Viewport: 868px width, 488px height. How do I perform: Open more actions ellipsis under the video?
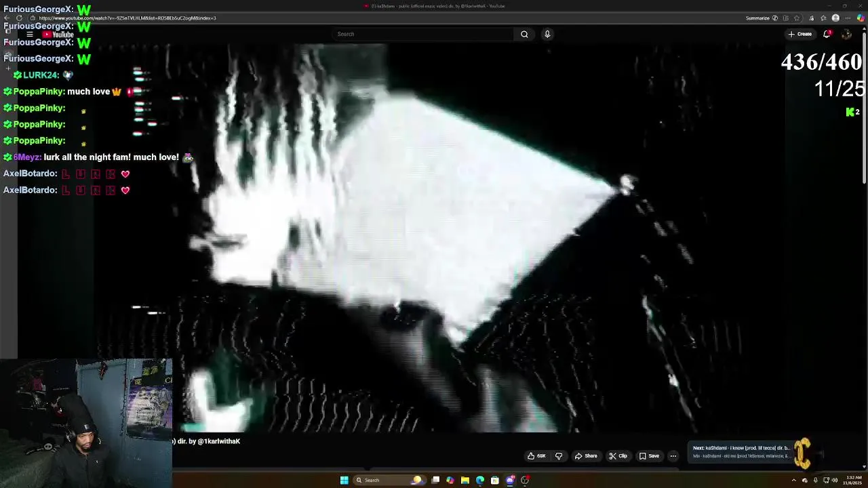tap(673, 456)
